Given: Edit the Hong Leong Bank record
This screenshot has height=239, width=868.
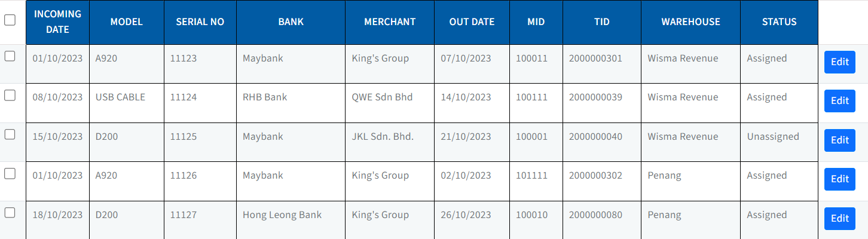Looking at the screenshot, I should [x=839, y=219].
